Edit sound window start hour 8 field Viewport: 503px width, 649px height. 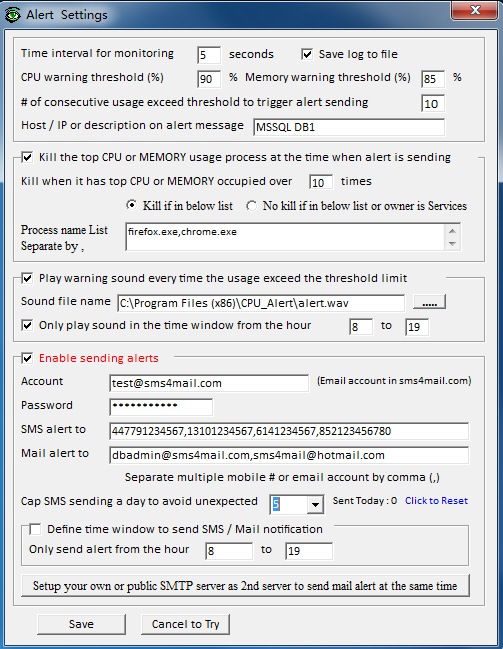361,327
